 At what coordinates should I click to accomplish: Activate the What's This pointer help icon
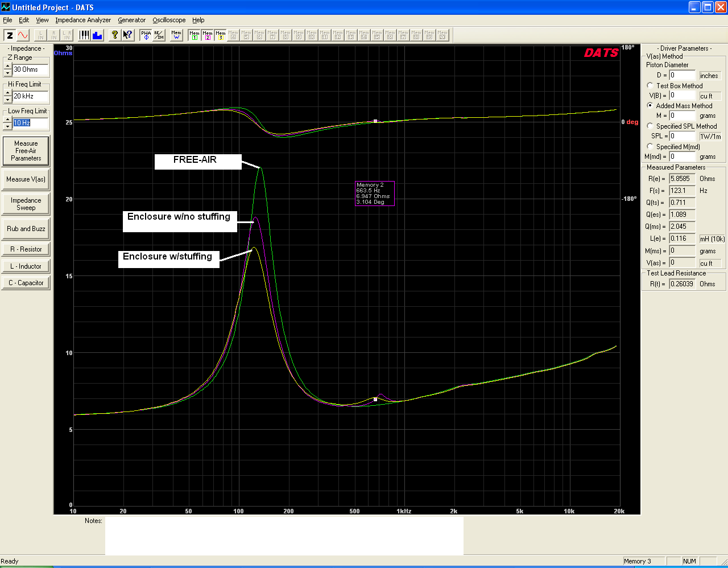tap(128, 35)
